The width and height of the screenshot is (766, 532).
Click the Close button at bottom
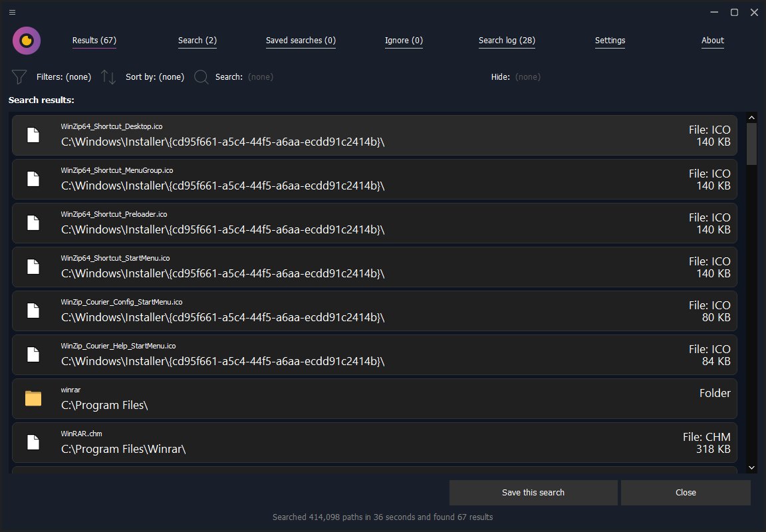686,493
